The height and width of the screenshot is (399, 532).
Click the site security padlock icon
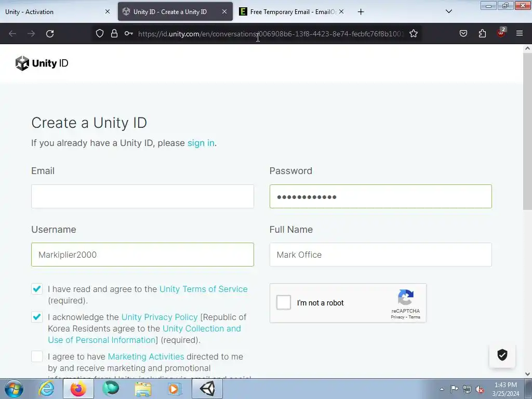(114, 33)
